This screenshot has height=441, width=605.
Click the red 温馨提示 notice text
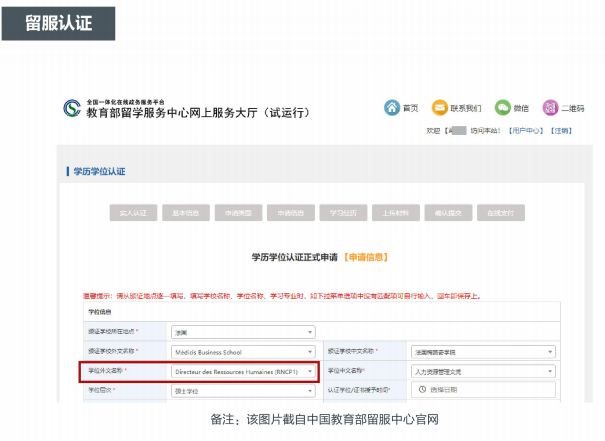pos(282,296)
